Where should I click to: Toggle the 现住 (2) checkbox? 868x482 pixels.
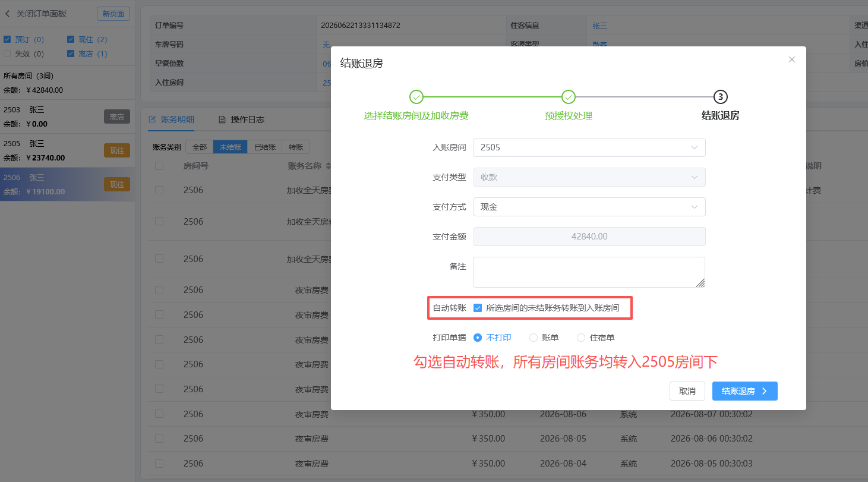point(71,40)
